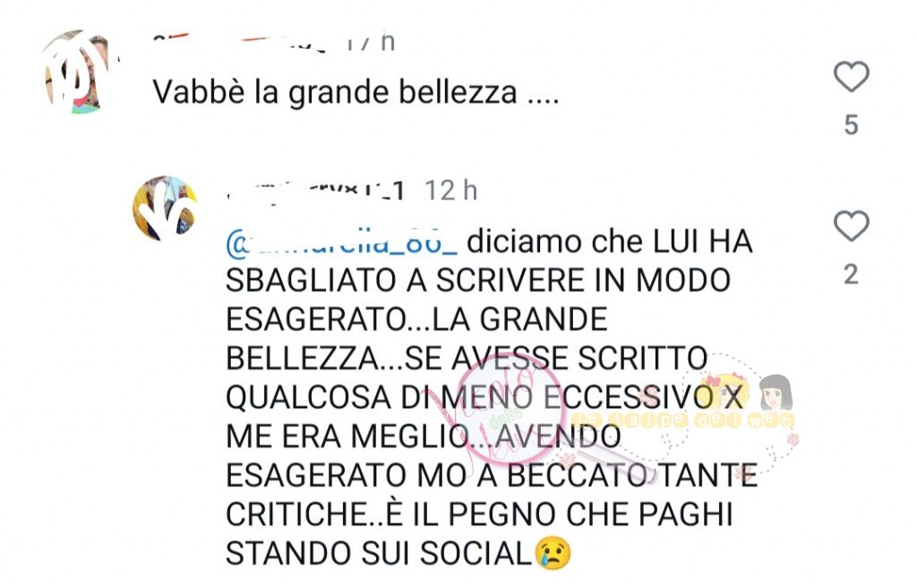This screenshot has height=588, width=917.
Task: Click the dark-haired cartoon girl watermark
Action: click(776, 393)
